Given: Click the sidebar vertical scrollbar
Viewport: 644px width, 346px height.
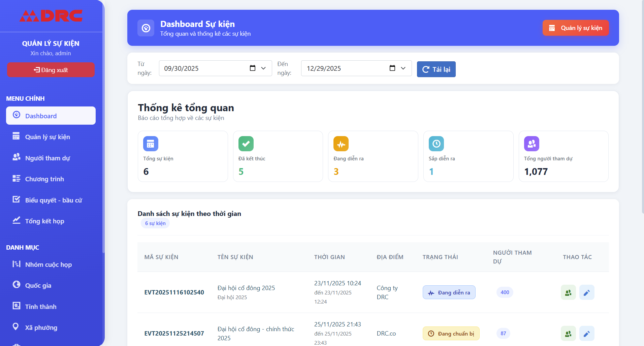Looking at the screenshot, I should [103, 135].
